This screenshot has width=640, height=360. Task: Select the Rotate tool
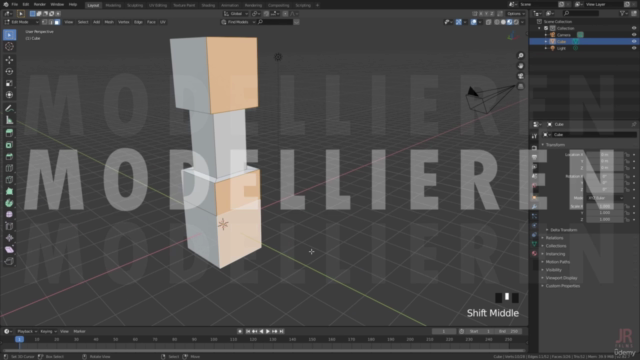tap(9, 71)
